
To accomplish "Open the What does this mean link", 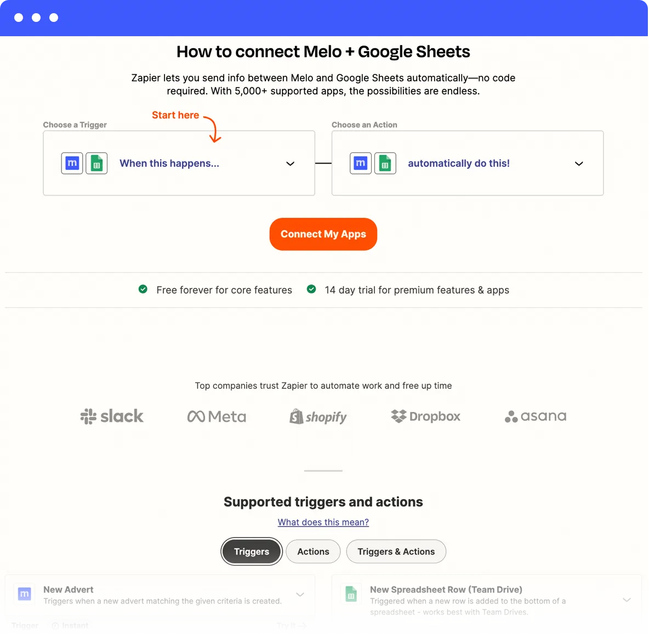I will 323,522.
